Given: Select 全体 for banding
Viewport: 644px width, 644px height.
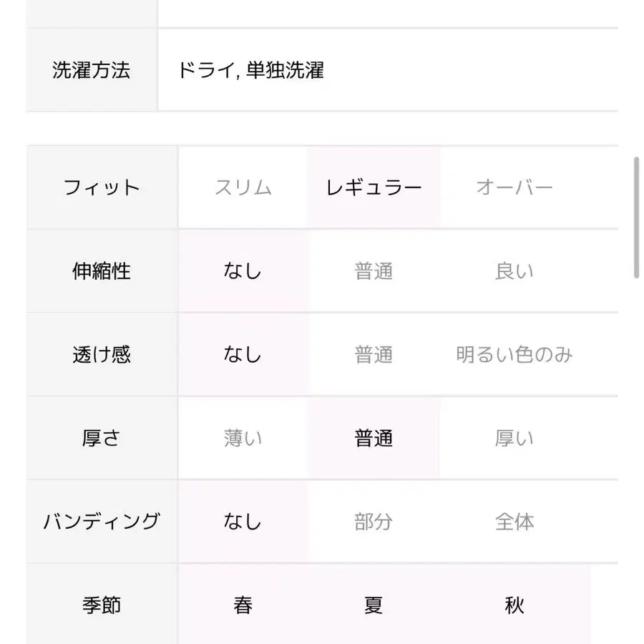Looking at the screenshot, I should coord(515,522).
